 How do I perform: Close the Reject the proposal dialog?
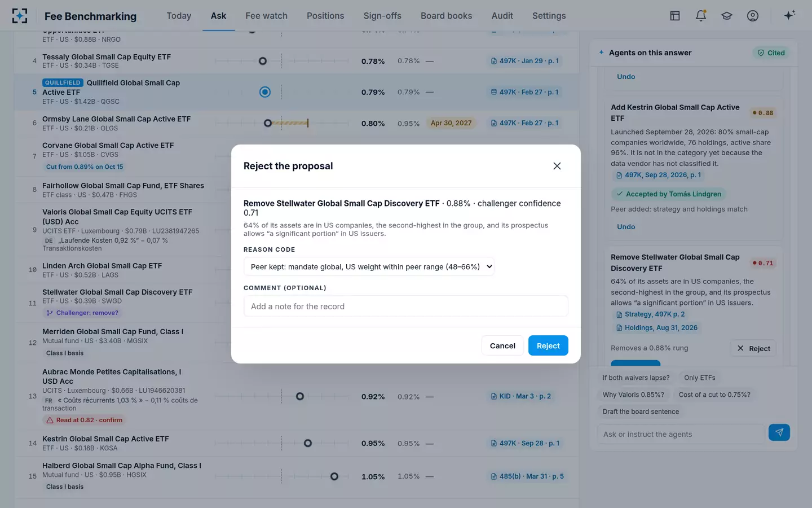point(557,166)
